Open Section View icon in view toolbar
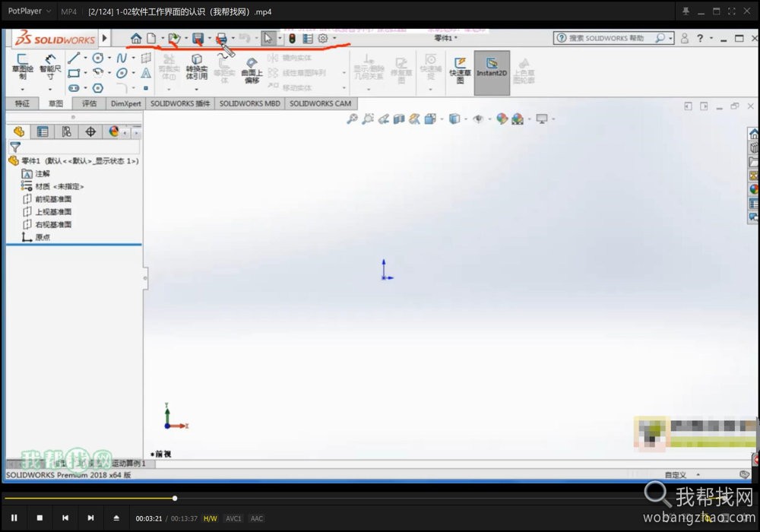The height and width of the screenshot is (532, 760). (399, 119)
